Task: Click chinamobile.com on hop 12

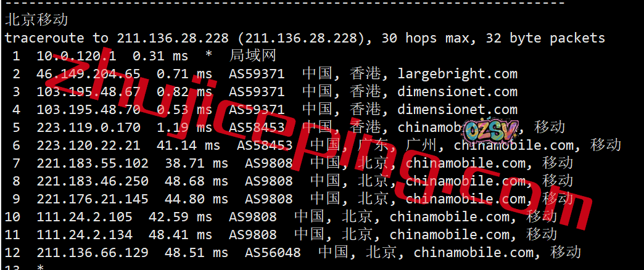Action: tap(473, 252)
